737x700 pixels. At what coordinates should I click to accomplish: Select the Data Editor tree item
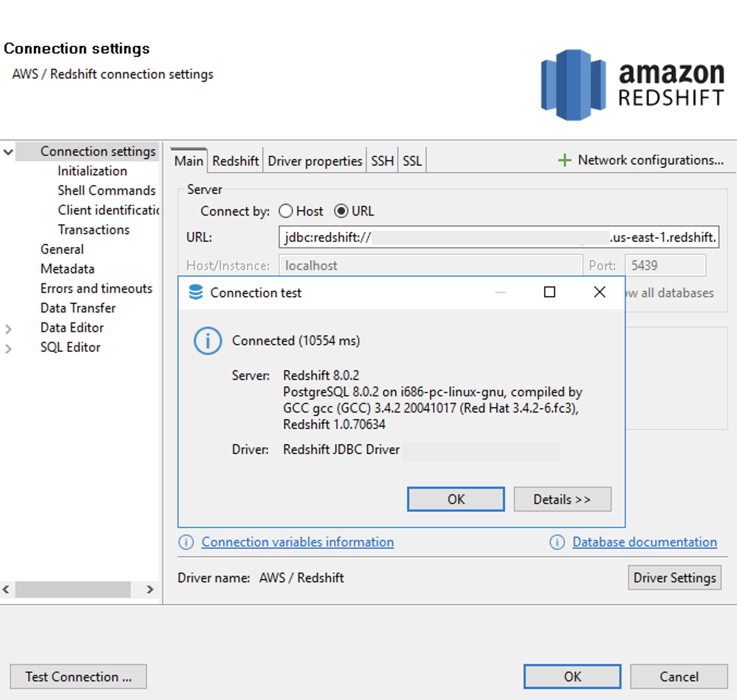tap(72, 328)
